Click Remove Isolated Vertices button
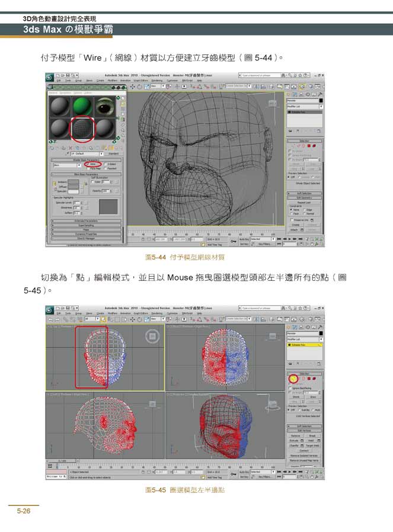The width and height of the screenshot is (393, 532). click(x=304, y=456)
